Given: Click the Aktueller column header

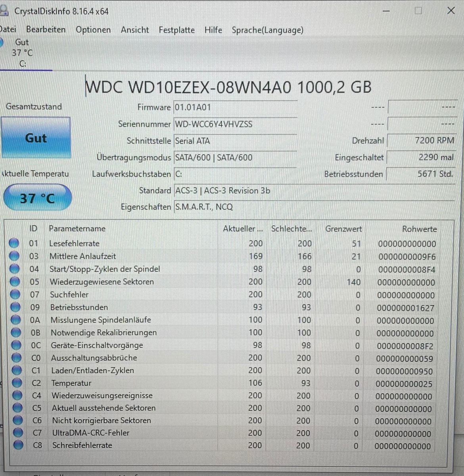Looking at the screenshot, I should (243, 229).
